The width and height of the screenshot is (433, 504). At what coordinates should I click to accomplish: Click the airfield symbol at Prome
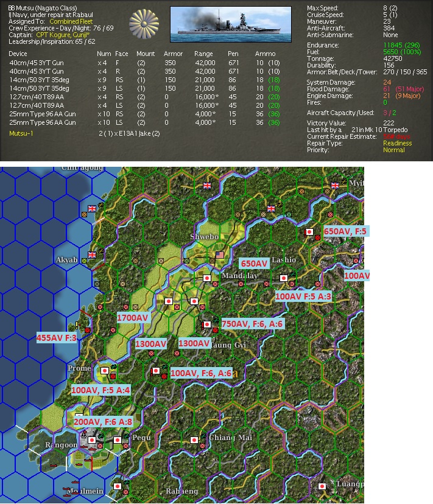point(113,367)
